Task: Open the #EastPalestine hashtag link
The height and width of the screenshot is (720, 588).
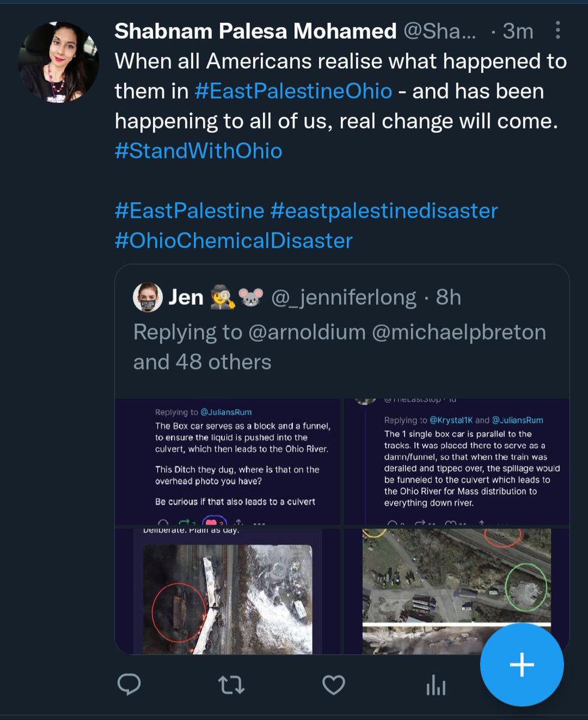Action: point(189,210)
